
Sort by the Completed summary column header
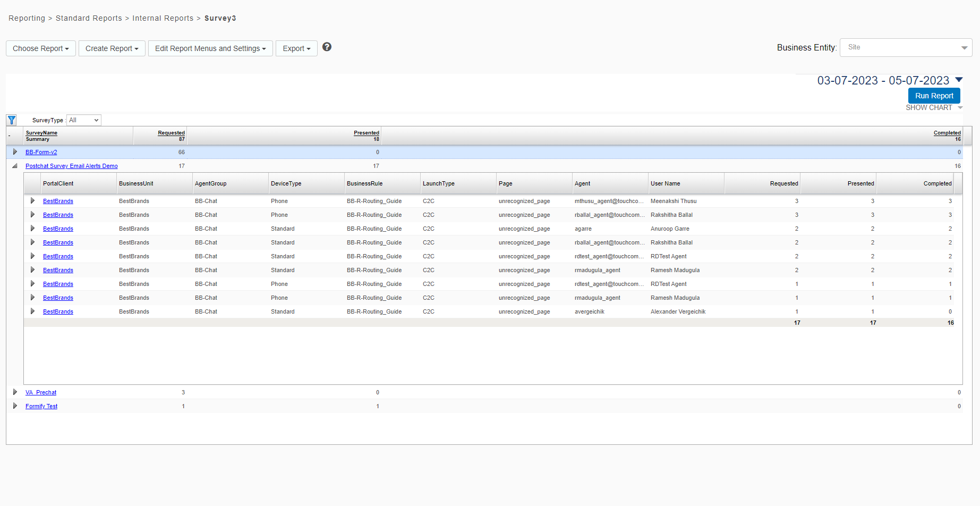(x=947, y=133)
